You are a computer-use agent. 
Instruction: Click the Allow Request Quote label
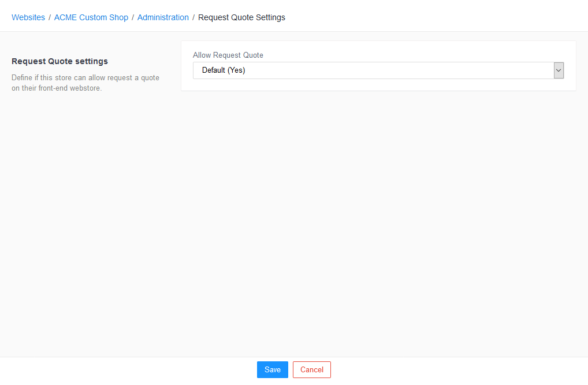point(228,55)
